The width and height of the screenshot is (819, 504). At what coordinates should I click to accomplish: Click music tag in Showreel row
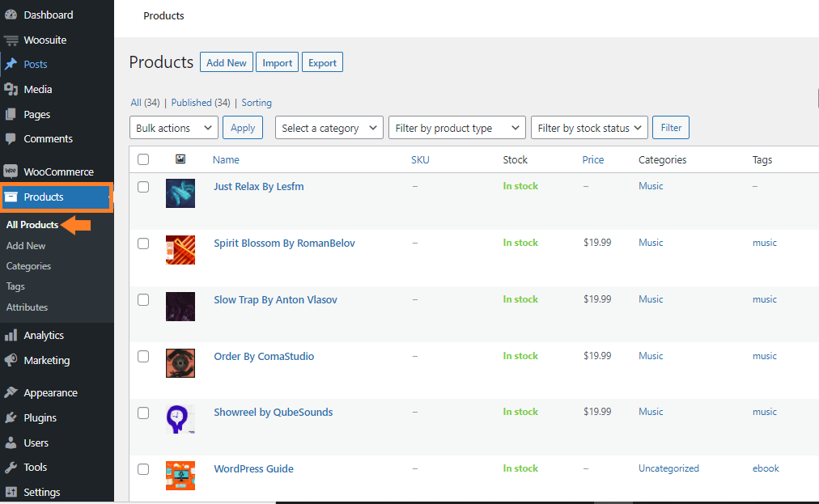point(765,412)
